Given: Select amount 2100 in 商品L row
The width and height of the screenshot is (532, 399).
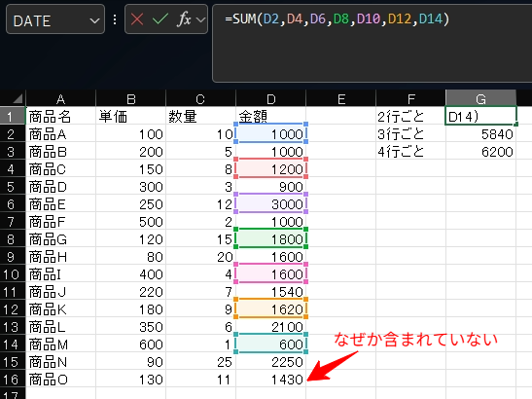Looking at the screenshot, I should (x=270, y=327).
